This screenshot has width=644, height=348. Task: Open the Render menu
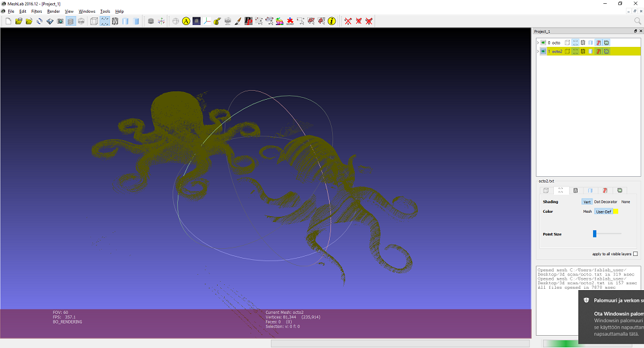53,12
